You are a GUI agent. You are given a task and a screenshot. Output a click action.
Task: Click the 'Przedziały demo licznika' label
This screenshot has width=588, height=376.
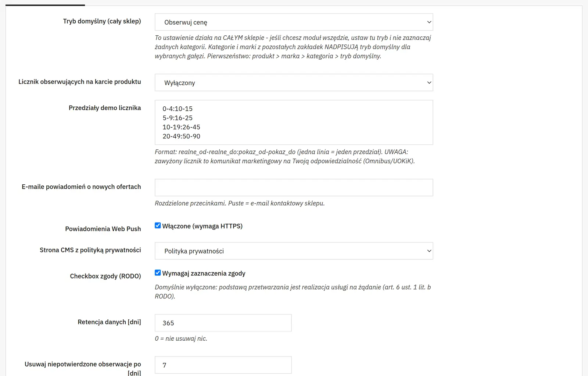coord(105,108)
